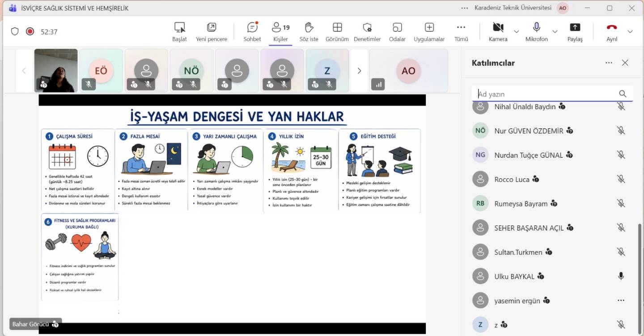The image size is (644, 336).
Task: Open the Görünüm layout options
Action: (337, 28)
